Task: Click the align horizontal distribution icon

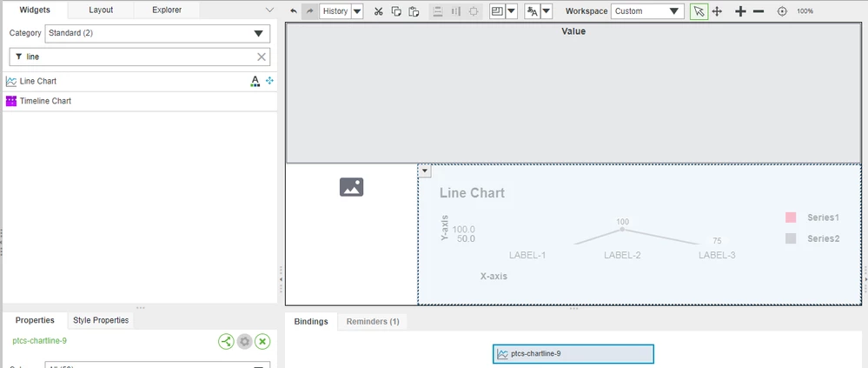Action: click(x=455, y=11)
